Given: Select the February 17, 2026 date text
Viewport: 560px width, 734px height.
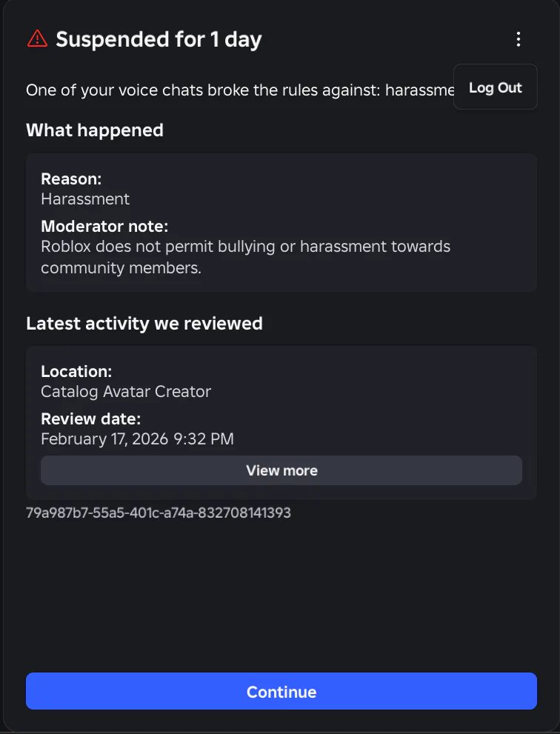Looking at the screenshot, I should 137,438.
